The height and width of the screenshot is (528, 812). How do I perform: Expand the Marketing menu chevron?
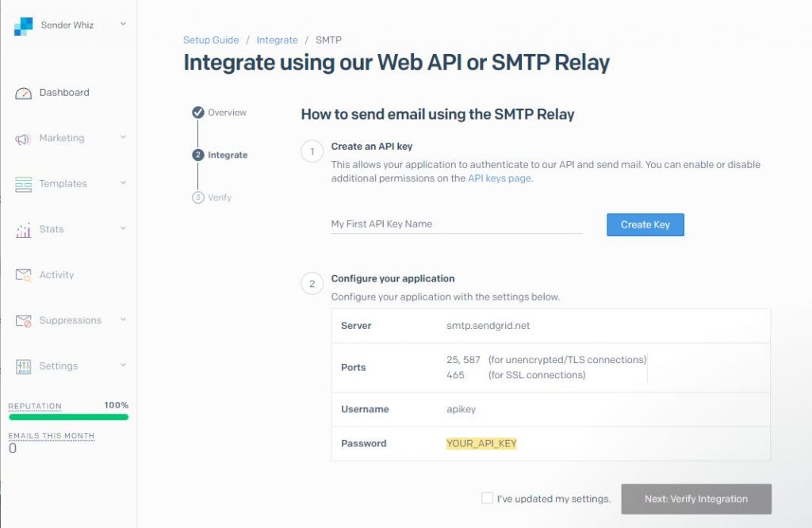(123, 138)
